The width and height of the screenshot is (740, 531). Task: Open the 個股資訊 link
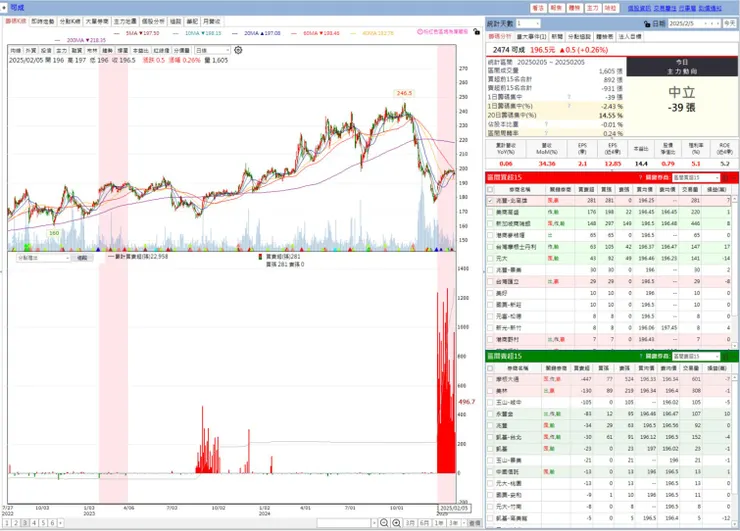point(639,8)
